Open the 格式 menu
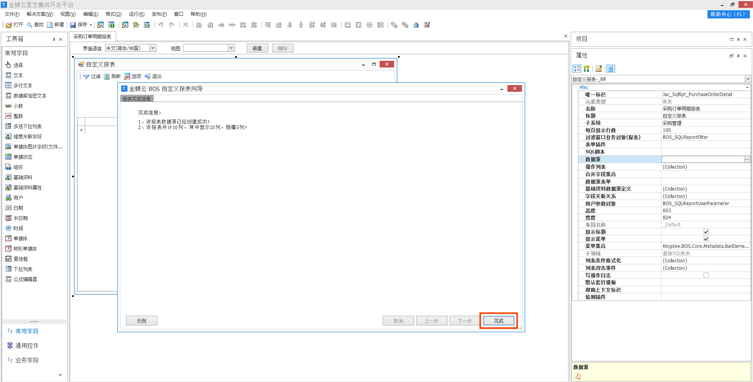Image resolution: width=753 pixels, height=382 pixels. click(x=113, y=14)
